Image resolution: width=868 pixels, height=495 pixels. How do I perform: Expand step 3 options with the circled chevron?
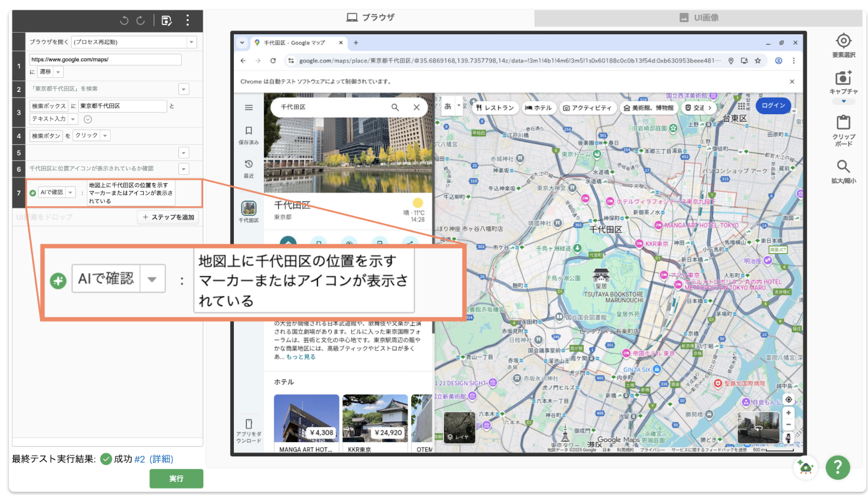point(88,119)
